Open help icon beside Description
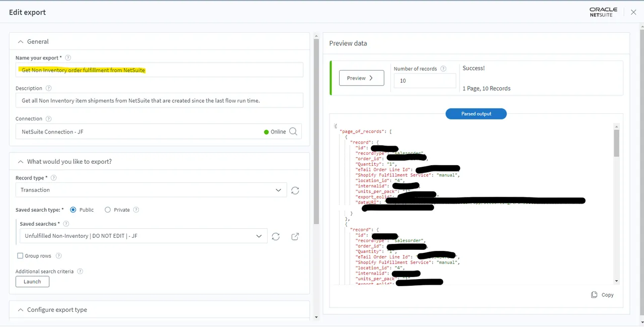The height and width of the screenshot is (327, 644). 49,88
